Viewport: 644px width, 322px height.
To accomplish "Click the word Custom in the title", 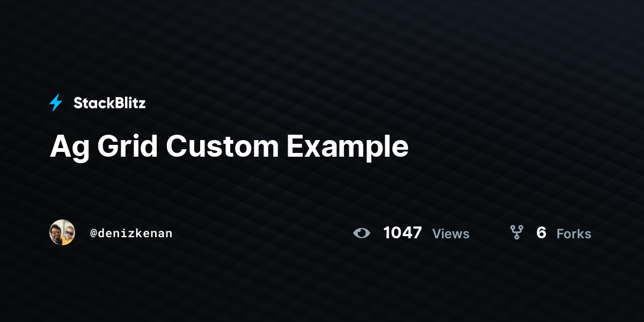I will pos(222,146).
